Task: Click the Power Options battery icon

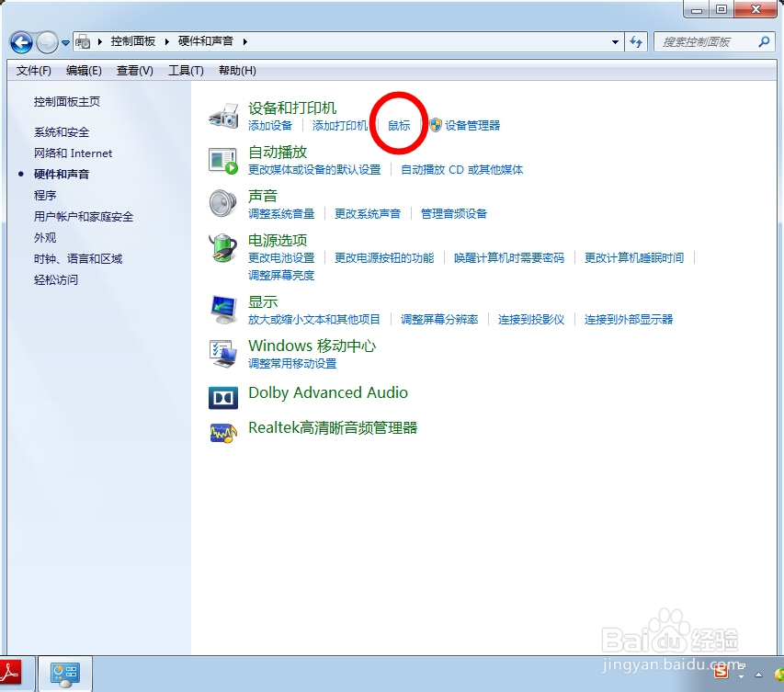Action: (x=223, y=247)
